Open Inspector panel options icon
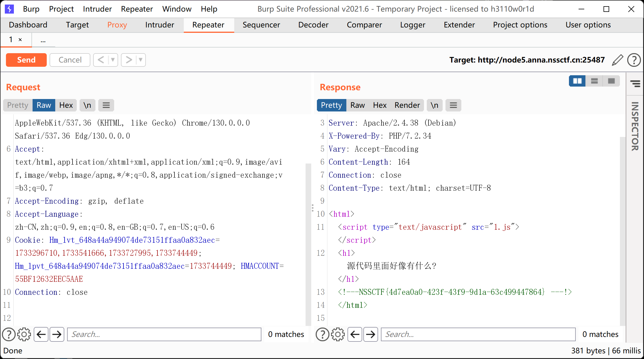The width and height of the screenshot is (644, 359). (635, 83)
